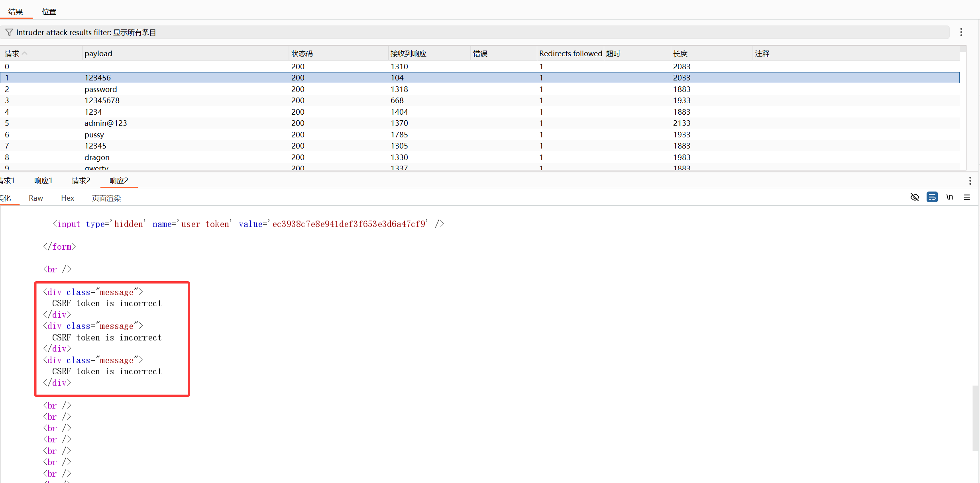Screen dimensions: 980x483
Task: Click the user_token value string in response
Action: [349, 224]
